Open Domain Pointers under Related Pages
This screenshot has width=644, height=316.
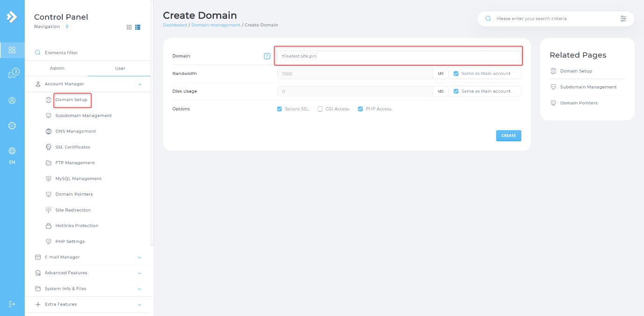click(579, 103)
